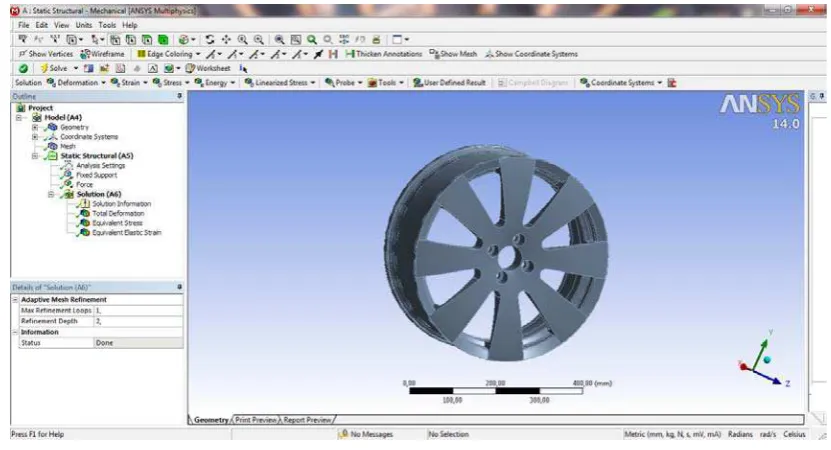831x450 pixels.
Task: Click the Rotate view icon
Action: (210, 39)
